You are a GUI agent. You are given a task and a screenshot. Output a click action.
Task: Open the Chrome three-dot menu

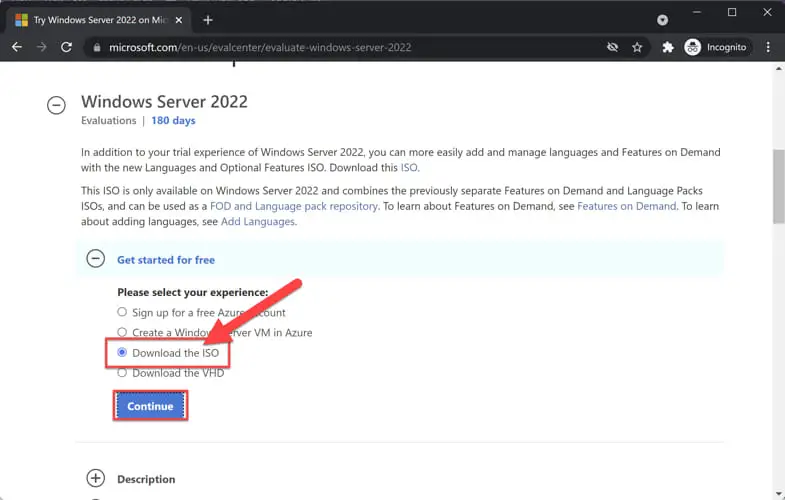pyautogui.click(x=768, y=47)
